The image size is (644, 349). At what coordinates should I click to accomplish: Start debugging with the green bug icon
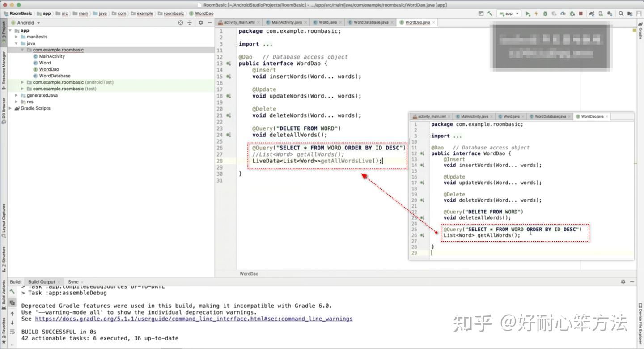[545, 13]
